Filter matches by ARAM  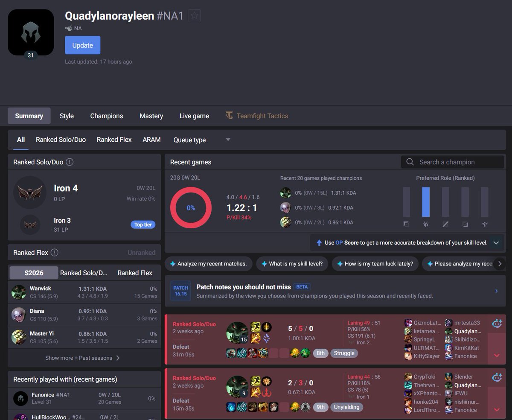(151, 140)
